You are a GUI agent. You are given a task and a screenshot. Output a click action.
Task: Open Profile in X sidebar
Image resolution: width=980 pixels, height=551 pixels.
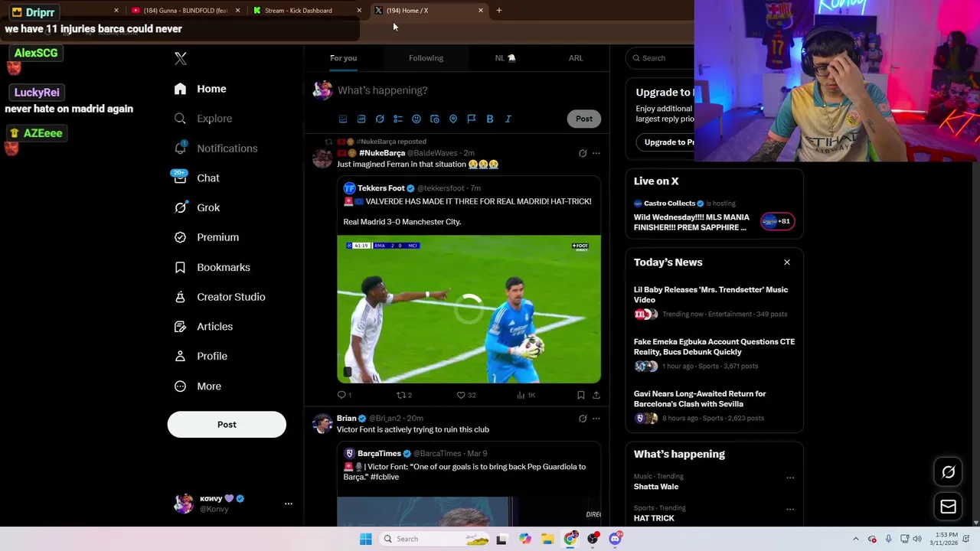coord(201,356)
